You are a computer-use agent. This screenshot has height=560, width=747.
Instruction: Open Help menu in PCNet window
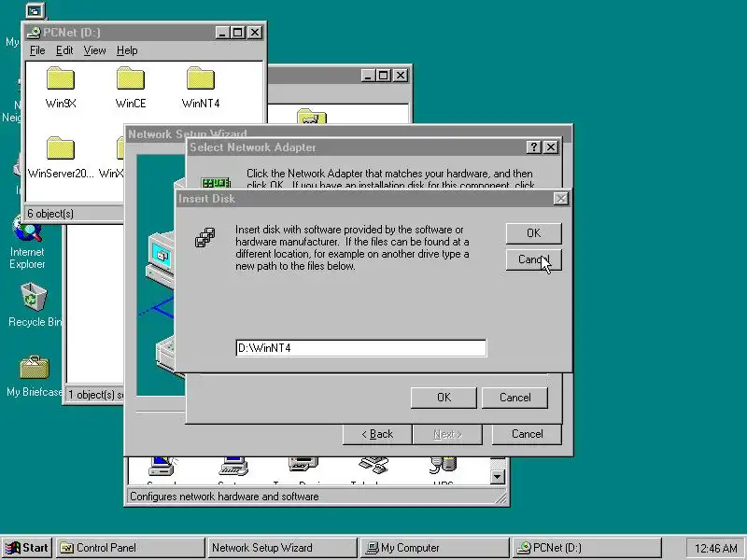(127, 50)
